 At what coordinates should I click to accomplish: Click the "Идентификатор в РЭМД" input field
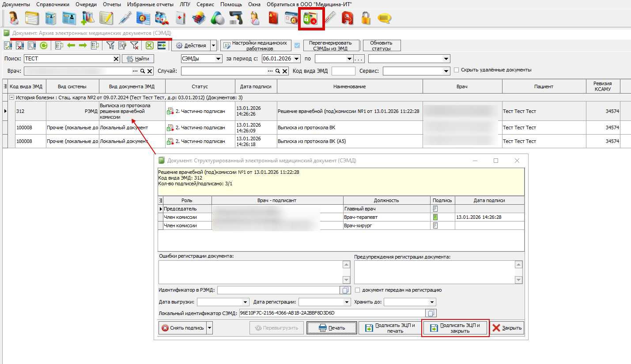click(278, 290)
